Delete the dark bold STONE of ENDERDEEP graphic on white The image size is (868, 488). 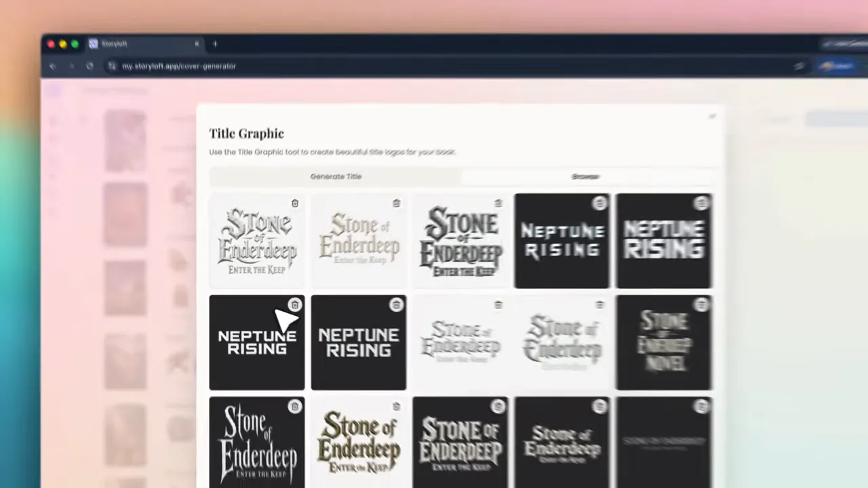[x=498, y=203]
